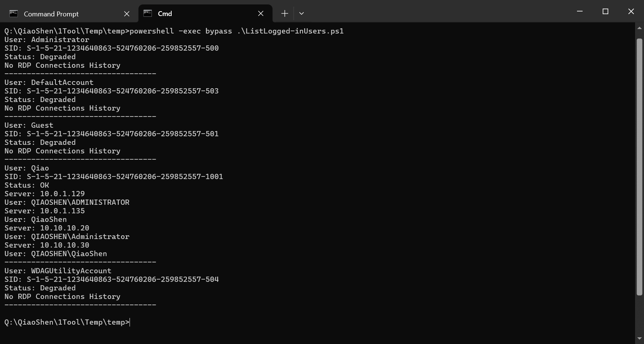This screenshot has width=644, height=344.
Task: Click the vertical scrollbar thumb
Action: tap(640, 167)
